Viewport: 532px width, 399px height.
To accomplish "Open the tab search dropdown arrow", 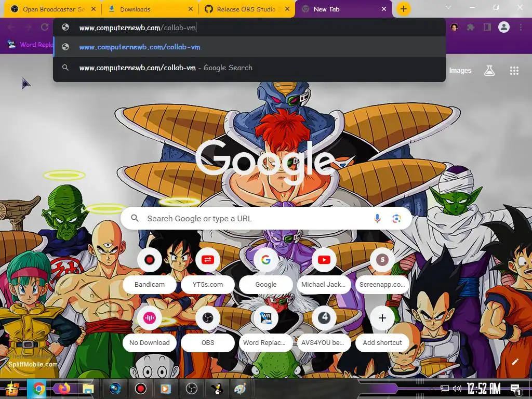I will 448,7.
